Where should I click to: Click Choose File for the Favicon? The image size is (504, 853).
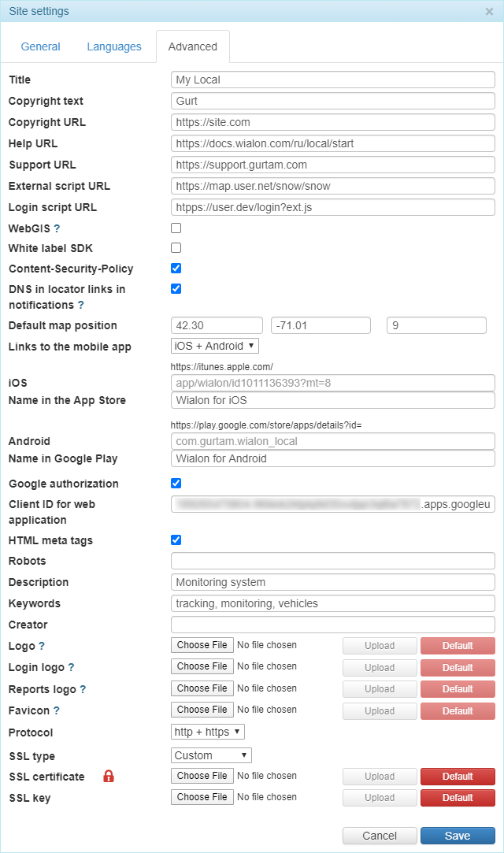pos(202,710)
